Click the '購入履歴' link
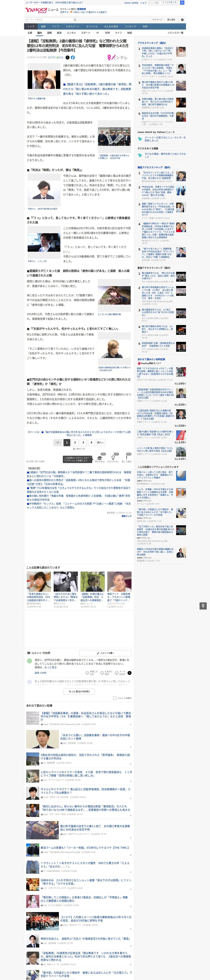The height and width of the screenshot is (980, 210). [171, 20]
